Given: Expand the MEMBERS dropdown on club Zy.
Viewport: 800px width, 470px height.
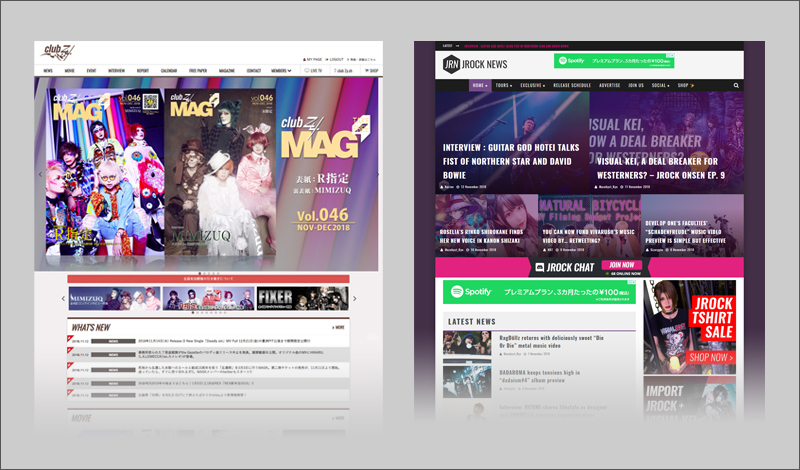Looking at the screenshot, I should pyautogui.click(x=281, y=70).
